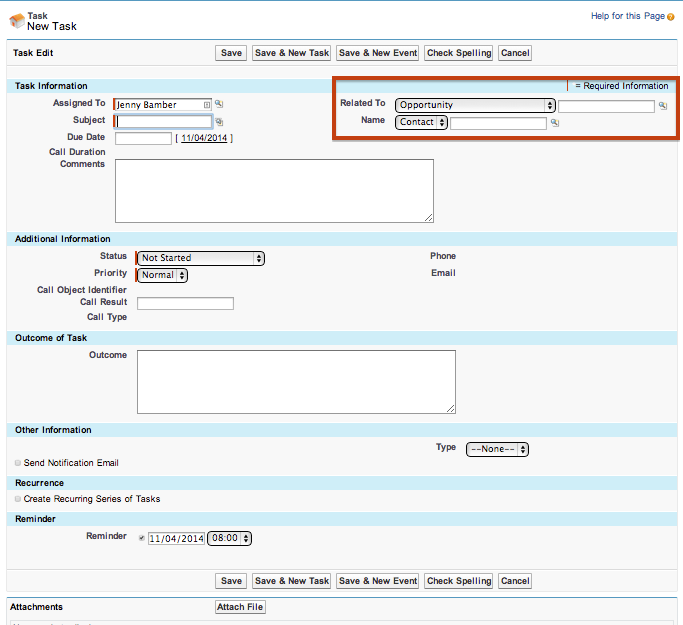Click the Reminder date field
Viewport: 683px width, 625px height.
176,539
